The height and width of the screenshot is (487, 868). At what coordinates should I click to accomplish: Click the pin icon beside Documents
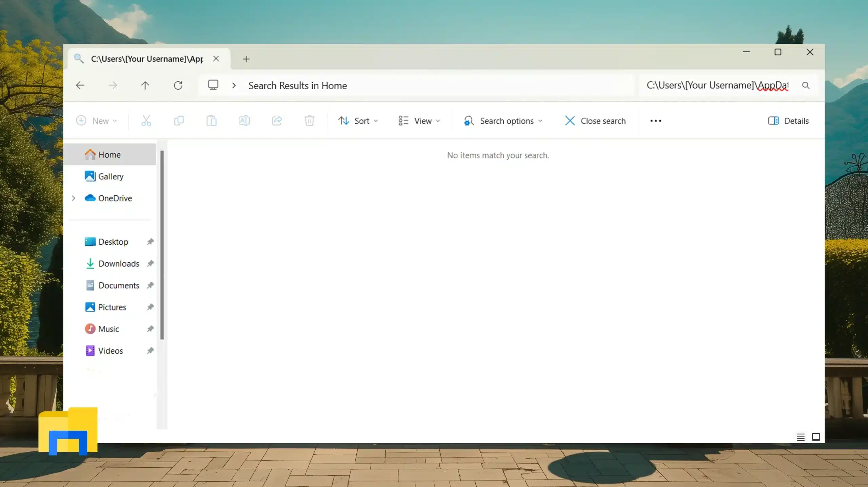(150, 285)
